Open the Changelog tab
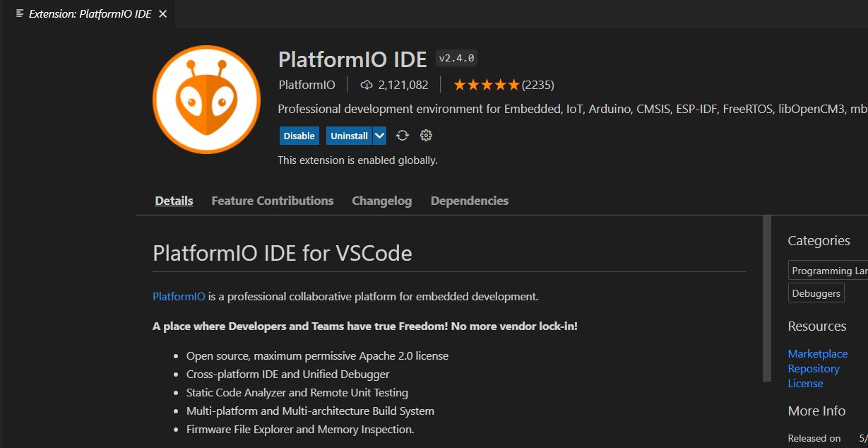The height and width of the screenshot is (448, 868). [382, 201]
